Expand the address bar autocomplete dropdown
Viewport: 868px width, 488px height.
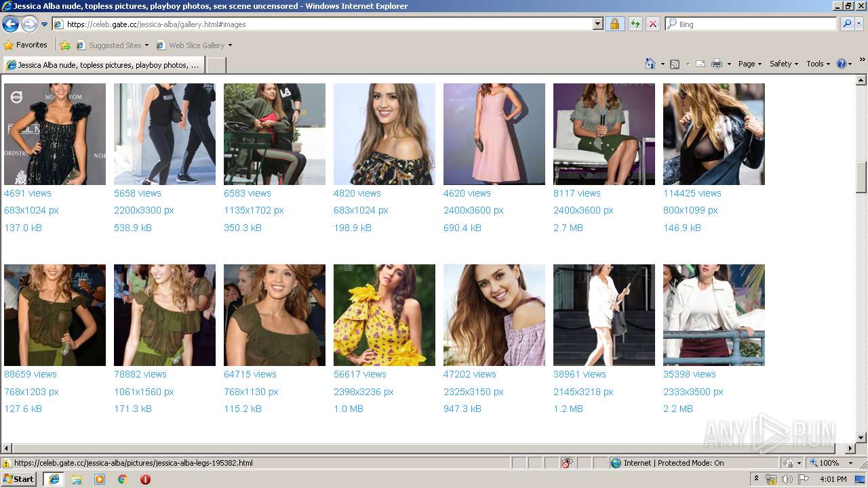point(597,24)
